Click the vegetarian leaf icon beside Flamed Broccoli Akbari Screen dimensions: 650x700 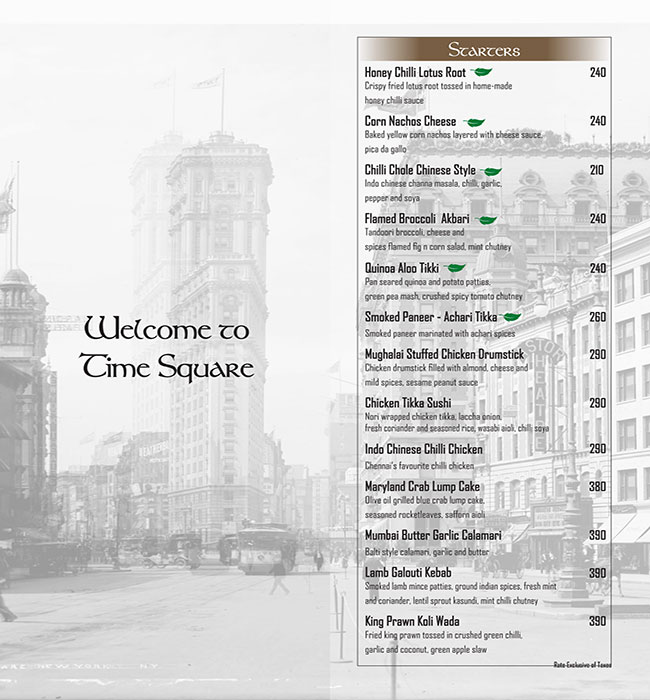click(486, 220)
